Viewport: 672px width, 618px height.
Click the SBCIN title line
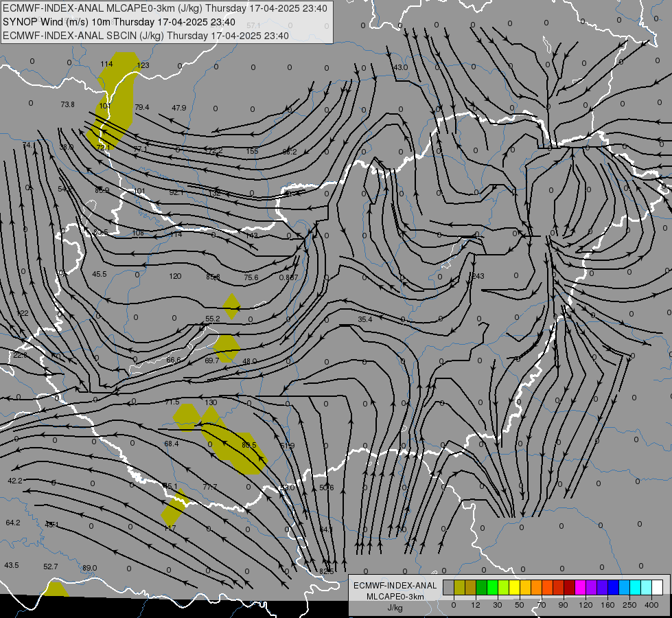[146, 36]
